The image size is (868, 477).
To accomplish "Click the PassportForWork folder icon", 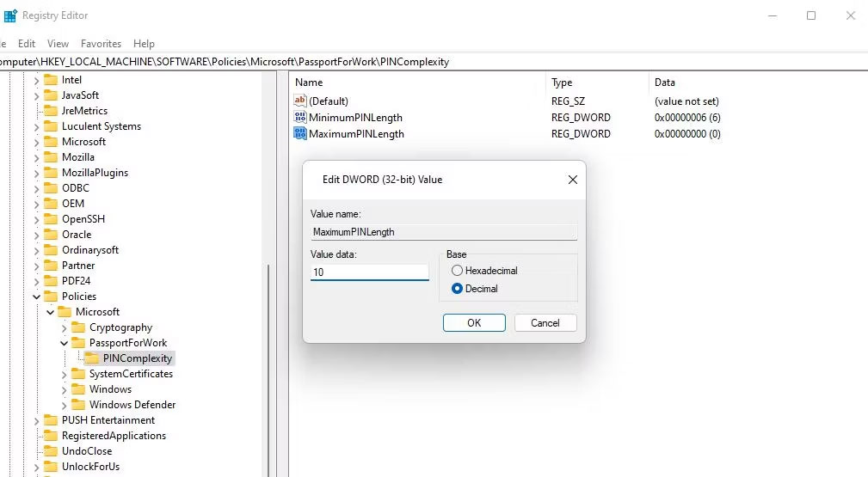I will tap(78, 343).
